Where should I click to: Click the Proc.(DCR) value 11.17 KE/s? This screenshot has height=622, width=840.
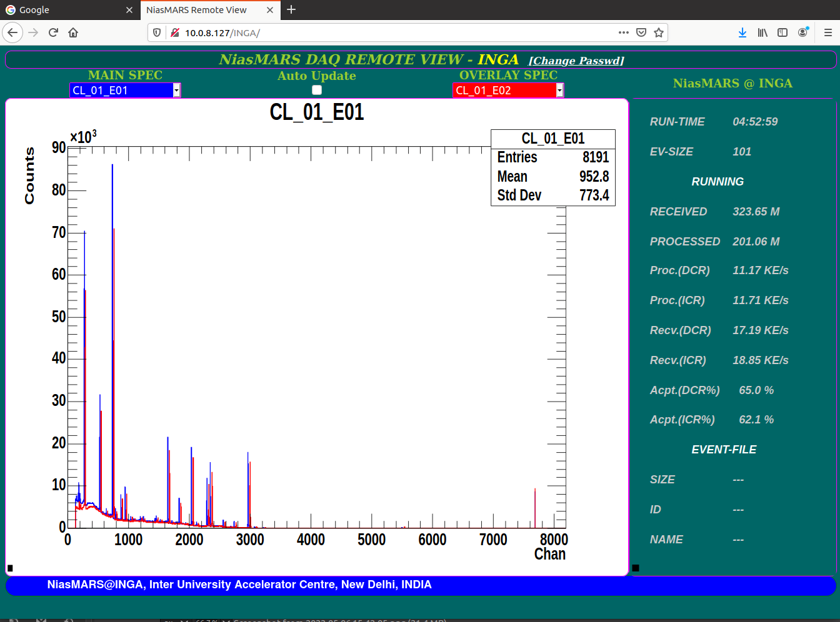761,270
